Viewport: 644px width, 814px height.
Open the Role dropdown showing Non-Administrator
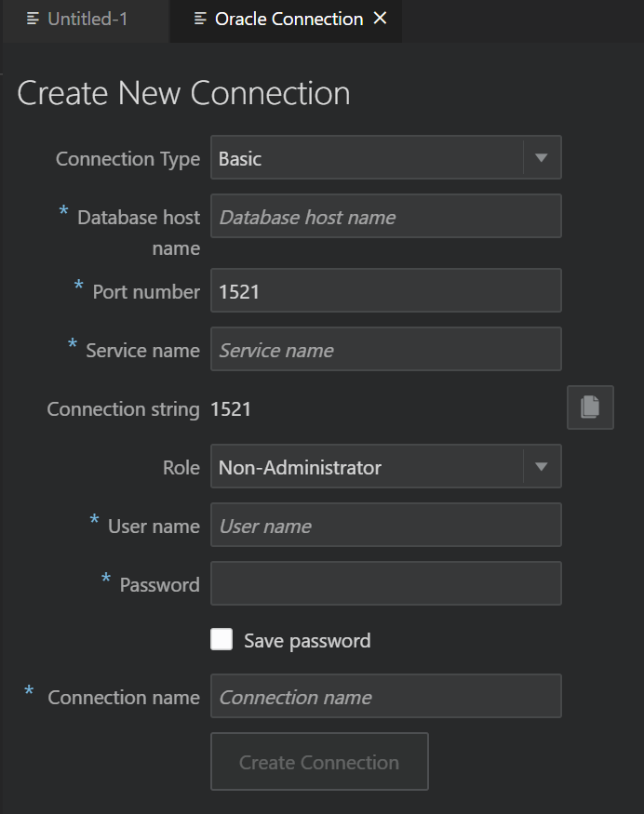pos(372,466)
